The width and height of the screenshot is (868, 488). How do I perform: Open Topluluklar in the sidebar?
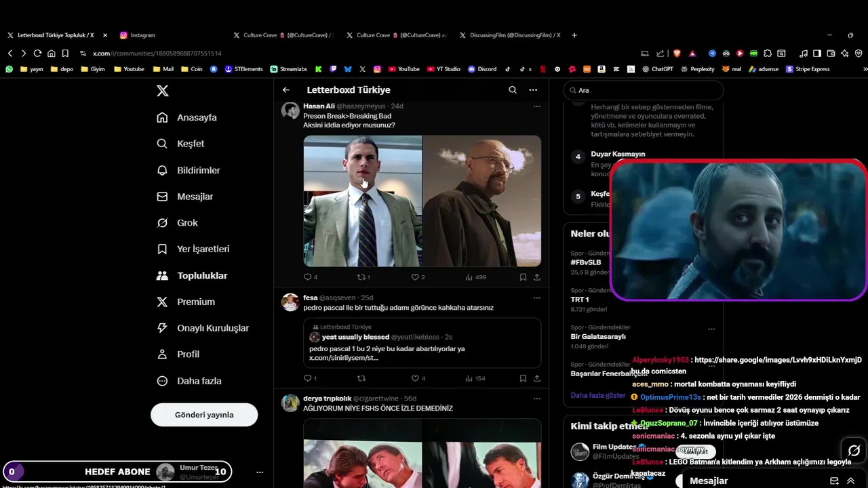191,275
